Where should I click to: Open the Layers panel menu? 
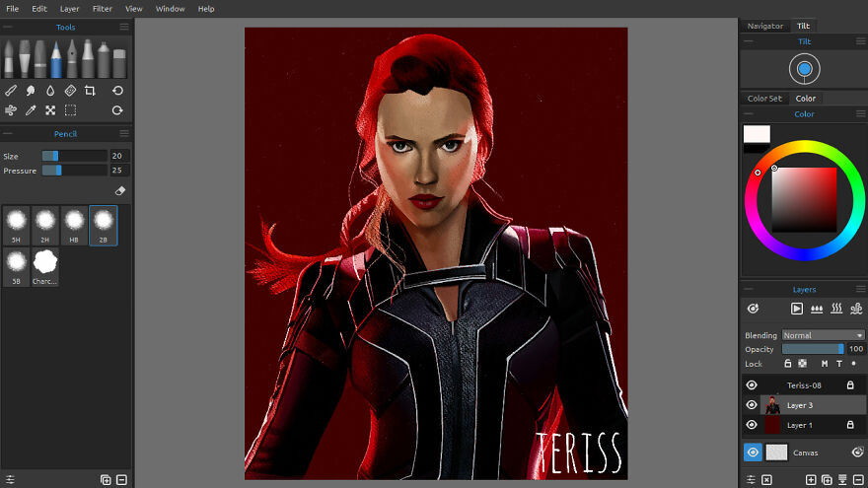tap(860, 290)
